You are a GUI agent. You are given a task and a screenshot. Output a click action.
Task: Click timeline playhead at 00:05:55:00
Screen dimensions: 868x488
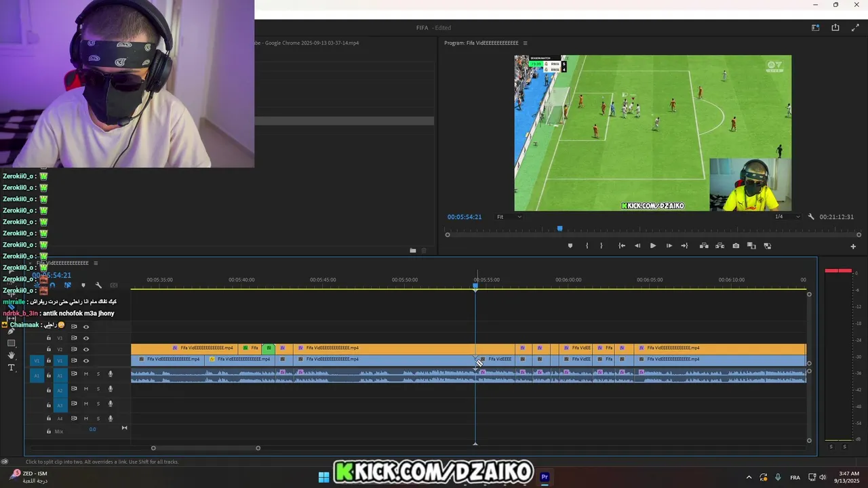pyautogui.click(x=475, y=286)
